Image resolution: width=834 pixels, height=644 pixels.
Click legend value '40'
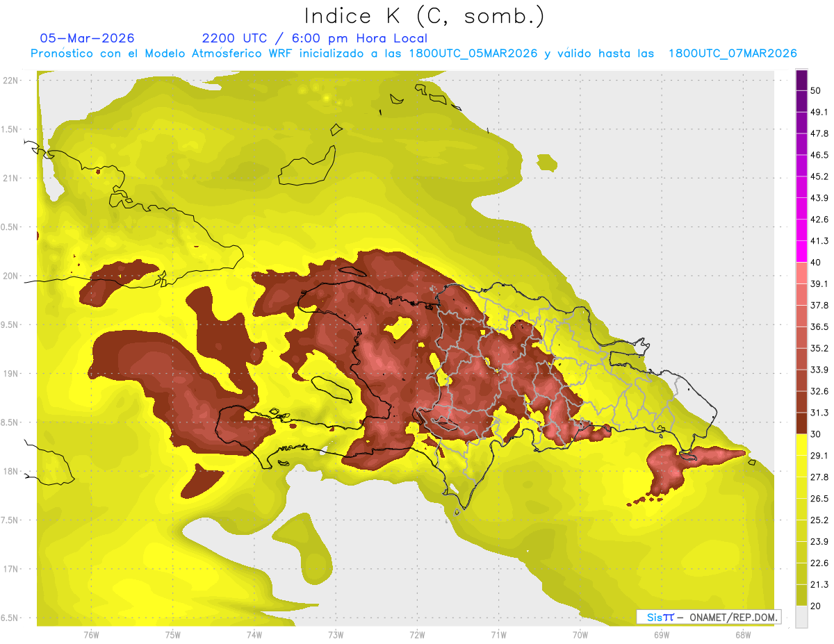tap(816, 263)
